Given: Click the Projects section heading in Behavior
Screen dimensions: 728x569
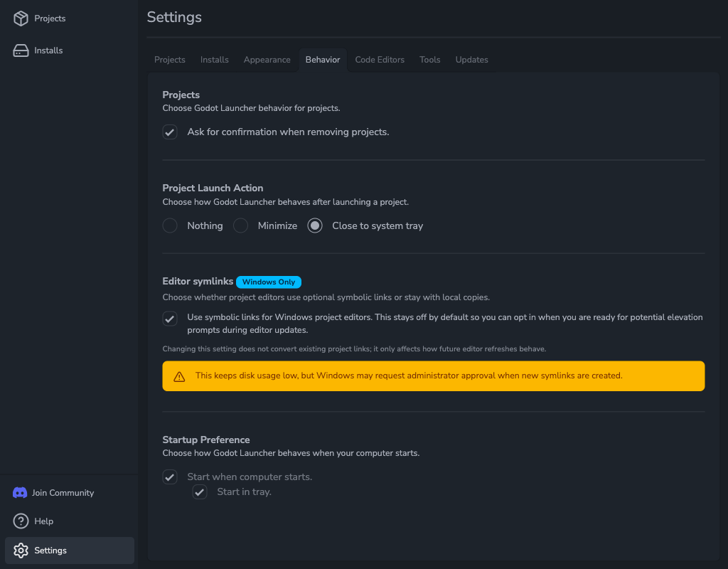Looking at the screenshot, I should [181, 95].
